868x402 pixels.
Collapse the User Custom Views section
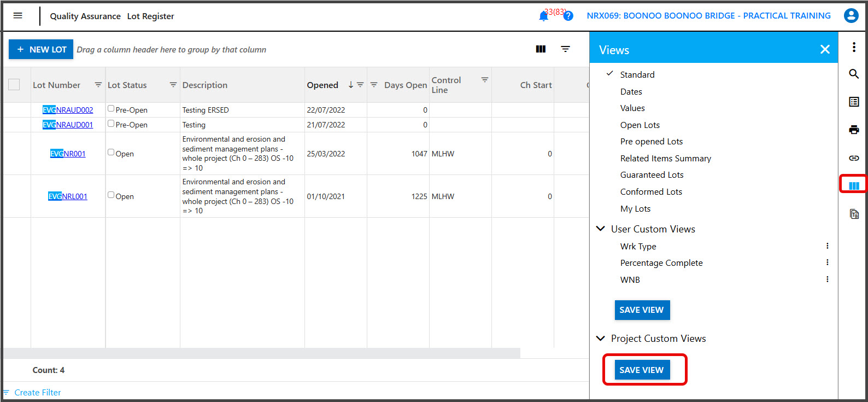pos(600,229)
